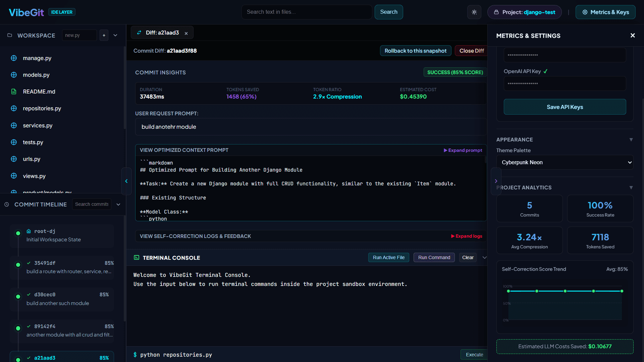The width and height of the screenshot is (644, 362).
Task: Click the tests.py file icon
Action: (x=14, y=142)
